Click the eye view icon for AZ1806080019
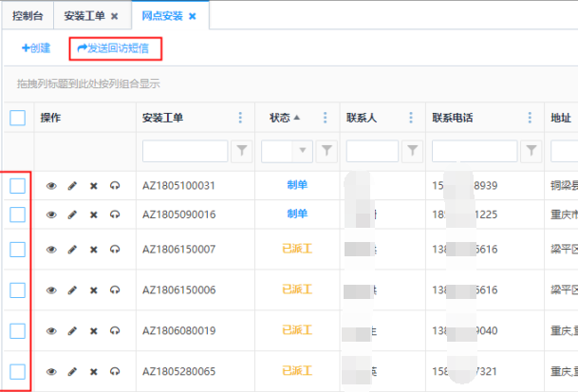 [x=51, y=331]
